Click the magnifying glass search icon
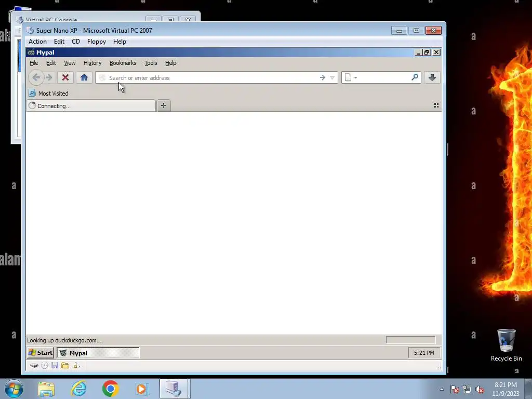Viewport: 532px width, 399px height. click(x=415, y=77)
